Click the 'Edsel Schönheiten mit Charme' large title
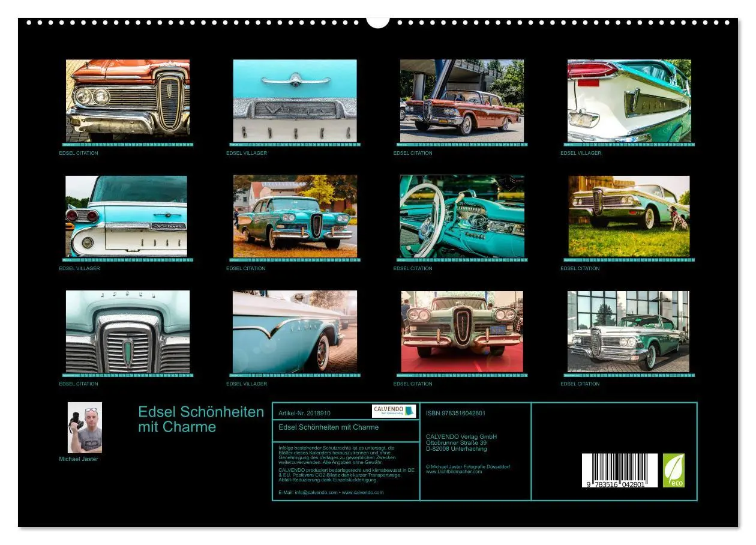756x545 pixels. click(x=201, y=420)
